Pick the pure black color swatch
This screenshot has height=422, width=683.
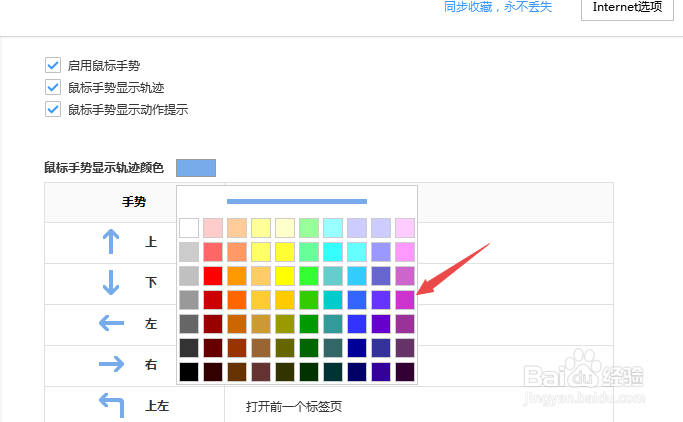[189, 372]
